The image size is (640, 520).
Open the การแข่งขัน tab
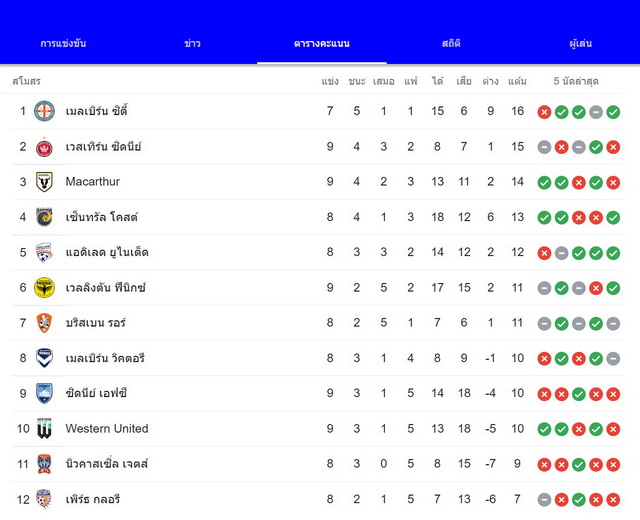63,43
